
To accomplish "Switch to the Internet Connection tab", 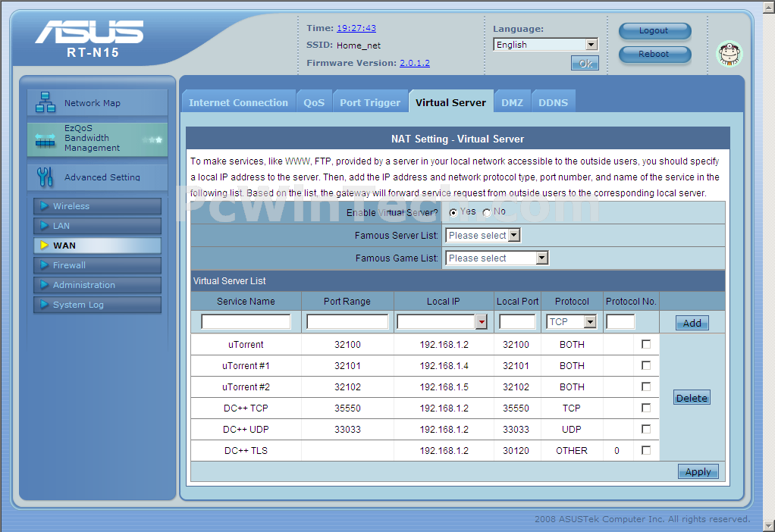I will [238, 102].
